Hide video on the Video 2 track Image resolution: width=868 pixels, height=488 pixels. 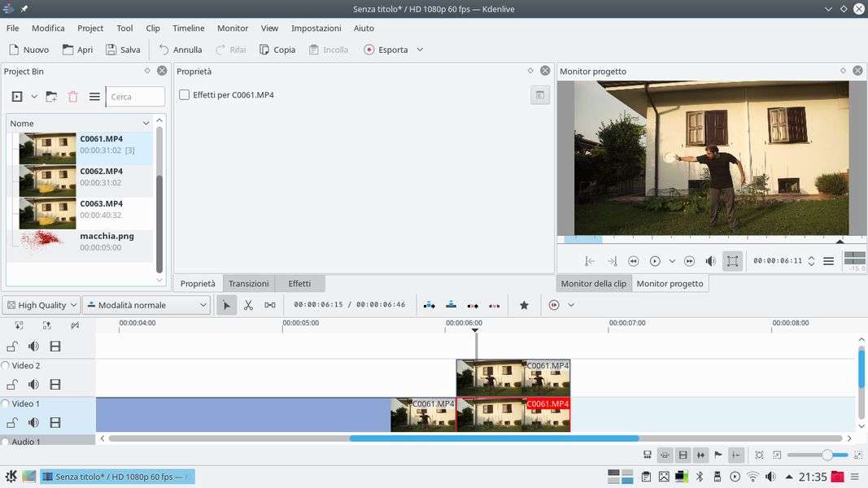coord(55,385)
